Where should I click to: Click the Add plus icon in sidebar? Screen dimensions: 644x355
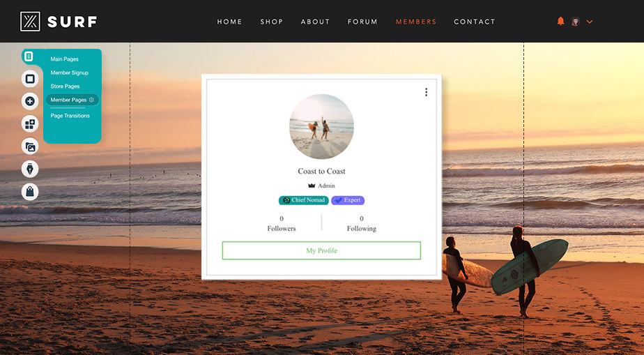30,101
